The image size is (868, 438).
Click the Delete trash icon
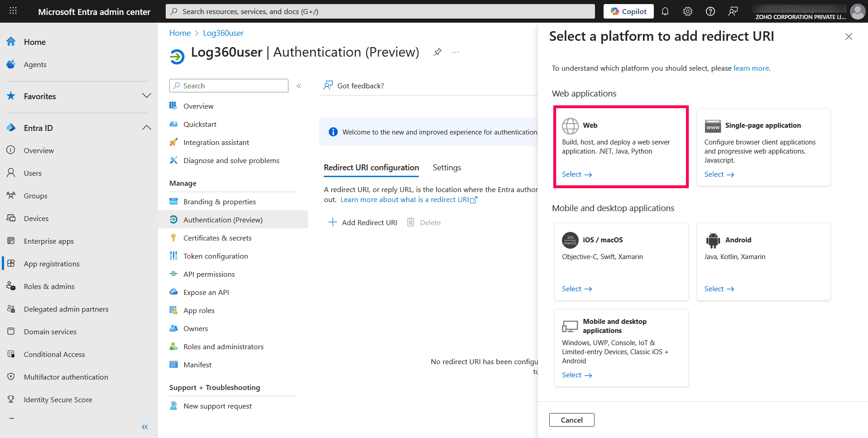410,222
